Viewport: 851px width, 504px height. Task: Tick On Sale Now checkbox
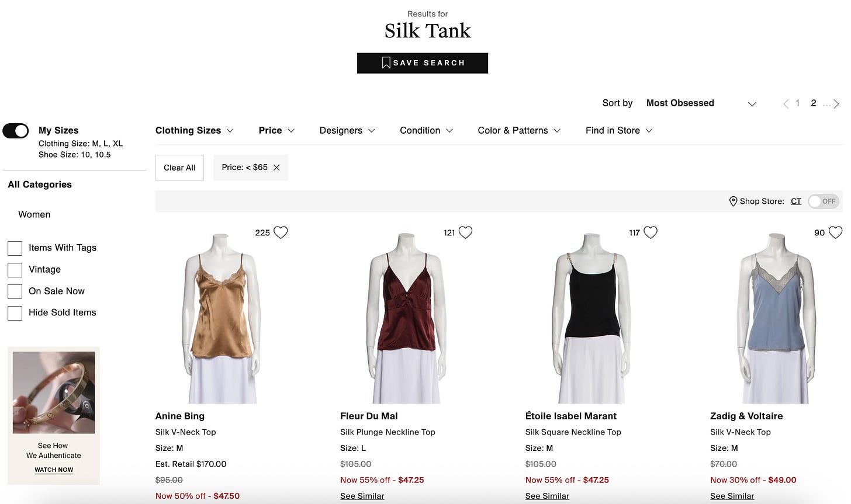pos(15,291)
